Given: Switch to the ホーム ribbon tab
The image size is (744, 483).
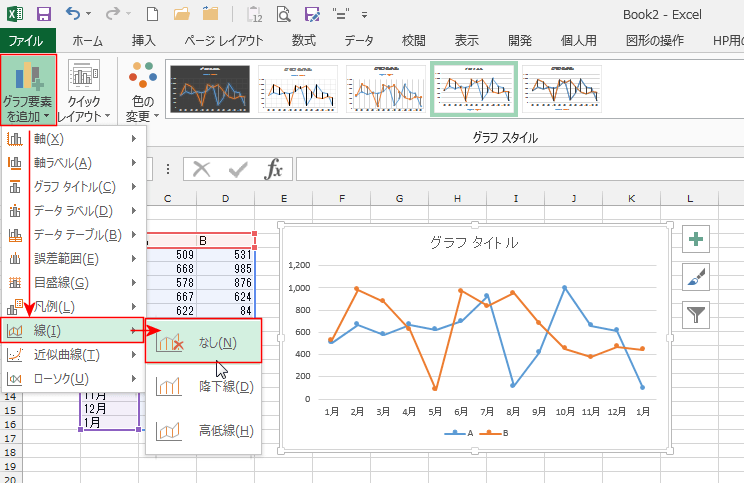Looking at the screenshot, I should point(87,41).
